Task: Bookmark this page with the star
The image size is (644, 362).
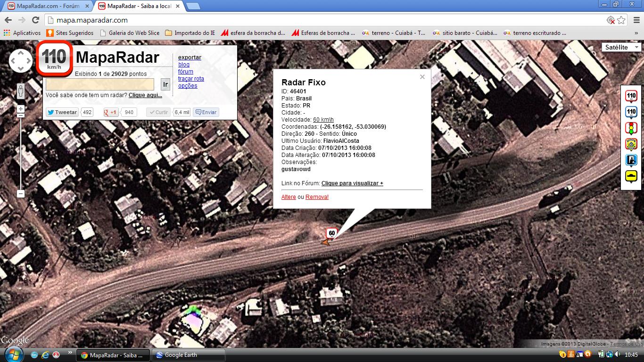Action: (621, 20)
